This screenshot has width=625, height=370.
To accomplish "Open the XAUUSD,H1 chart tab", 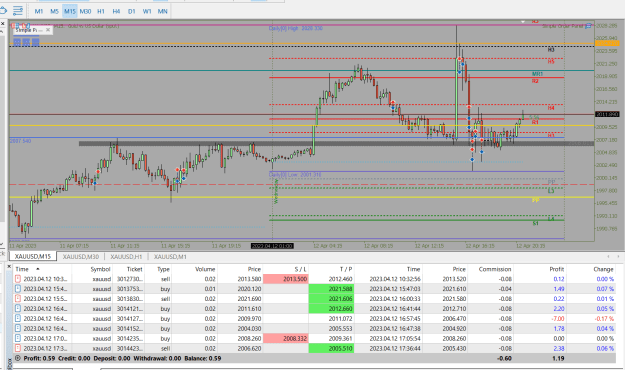I will click(x=126, y=256).
